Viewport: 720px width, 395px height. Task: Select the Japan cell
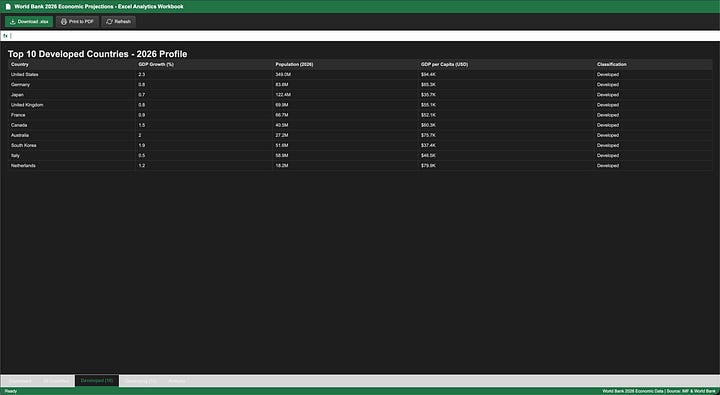click(x=71, y=95)
